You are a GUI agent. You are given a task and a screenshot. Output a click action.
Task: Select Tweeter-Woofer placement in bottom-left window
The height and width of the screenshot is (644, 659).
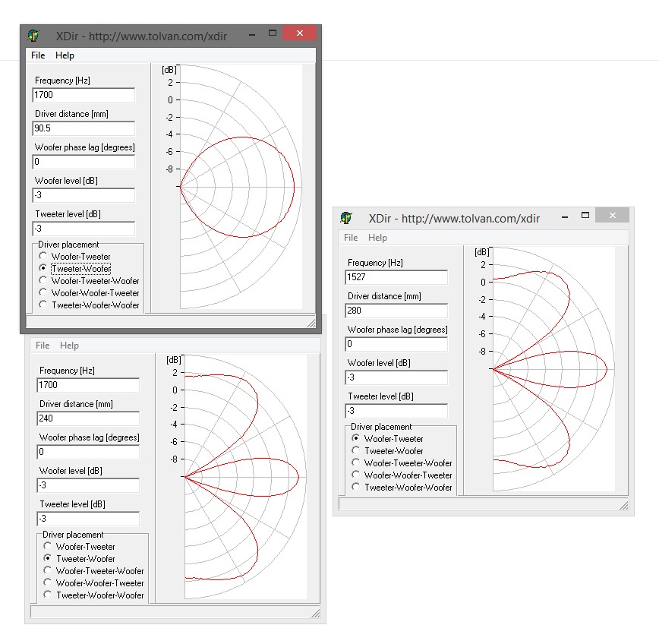point(80,559)
